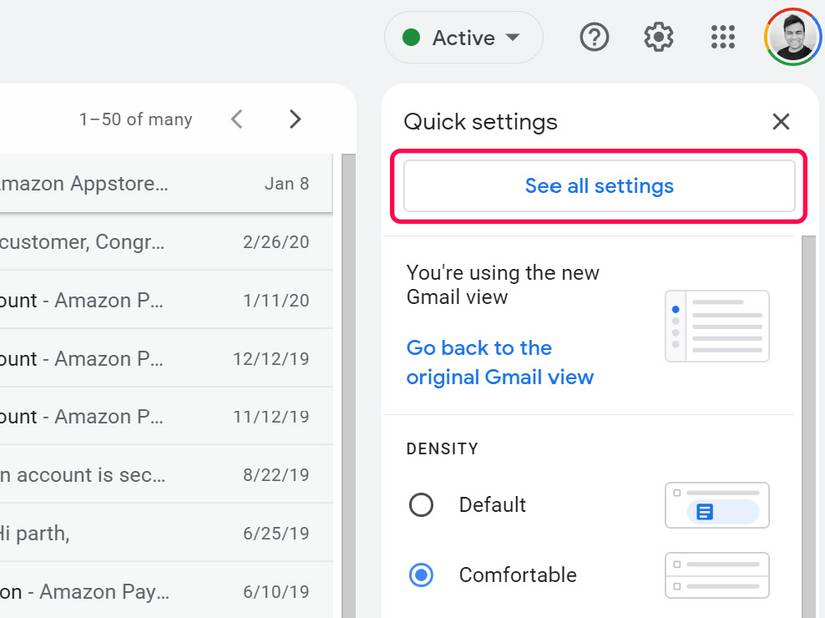Click the Settings gear icon
Screen dimensions: 825x618
pos(658,38)
